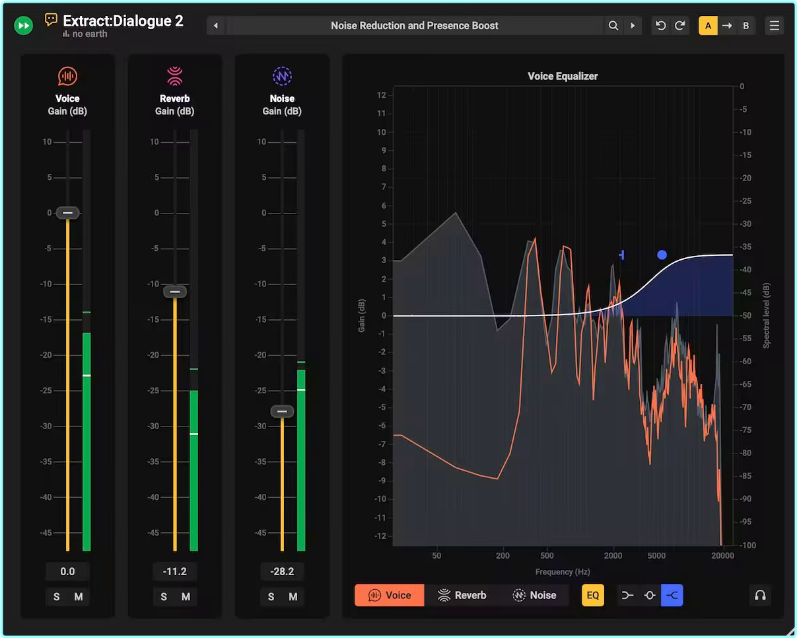Screen dimensions: 797x638
Task: Mute the Noise channel
Action: coord(293,597)
